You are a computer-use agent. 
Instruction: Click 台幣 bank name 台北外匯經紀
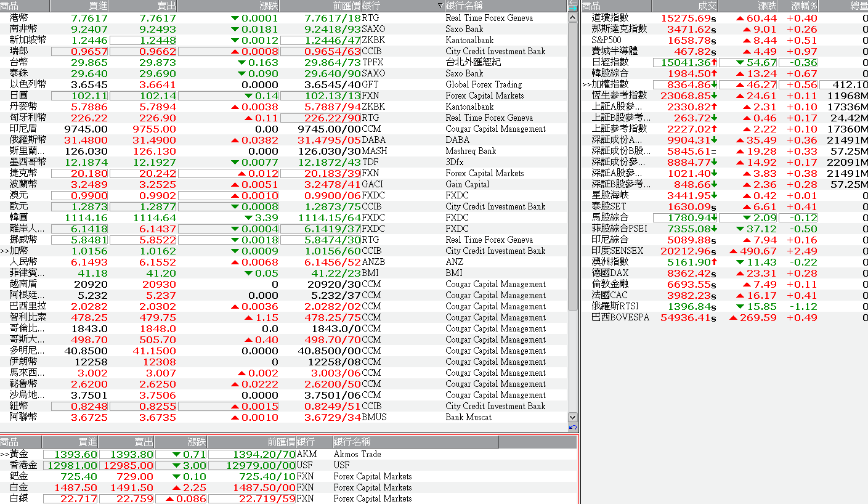[473, 62]
